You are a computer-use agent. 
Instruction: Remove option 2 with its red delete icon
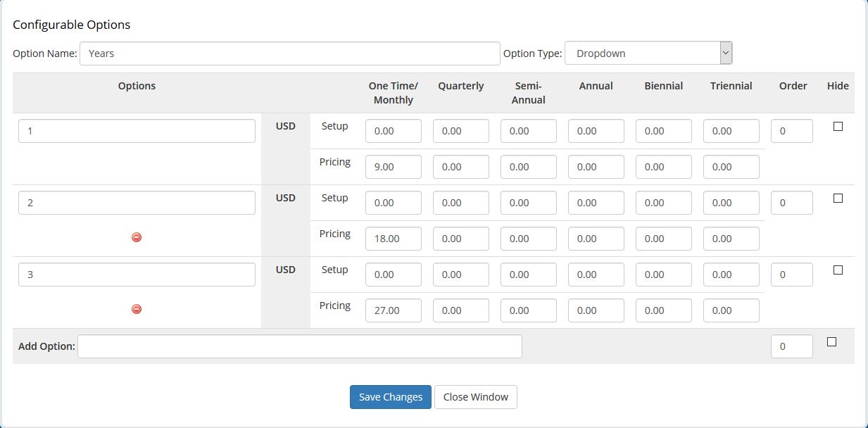tap(137, 237)
